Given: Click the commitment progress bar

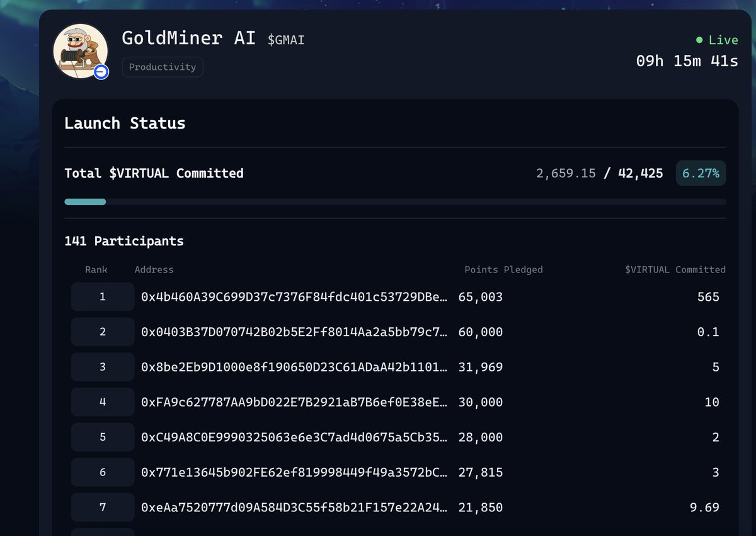Looking at the screenshot, I should (x=395, y=202).
